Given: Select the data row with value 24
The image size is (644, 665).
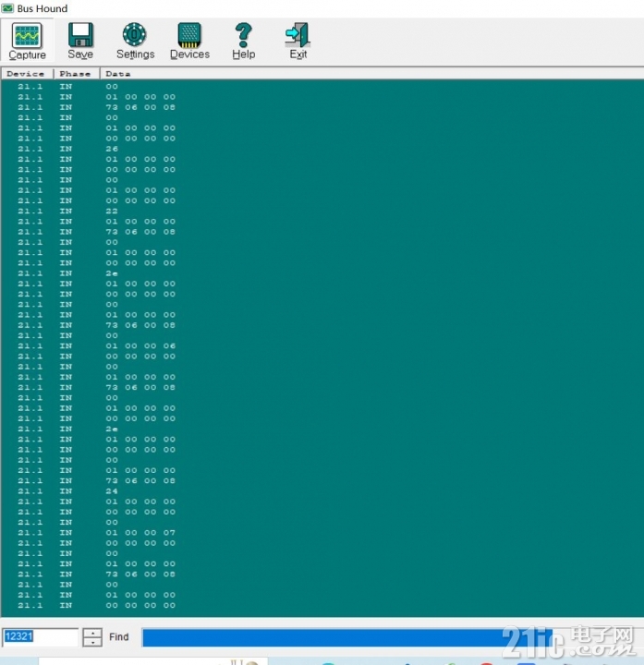Looking at the screenshot, I should click(322, 491).
